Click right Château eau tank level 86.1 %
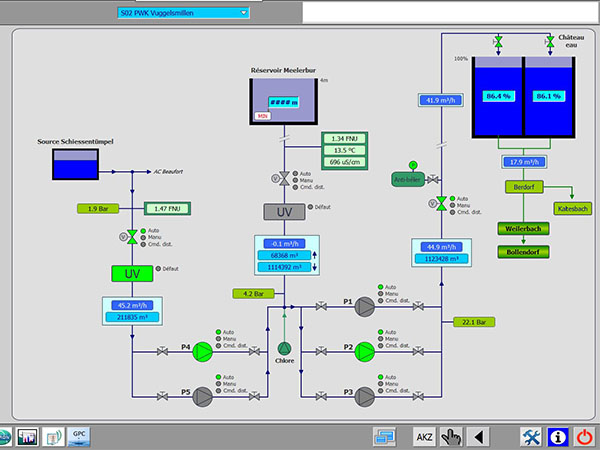This screenshot has height=450, width=600. click(x=548, y=96)
